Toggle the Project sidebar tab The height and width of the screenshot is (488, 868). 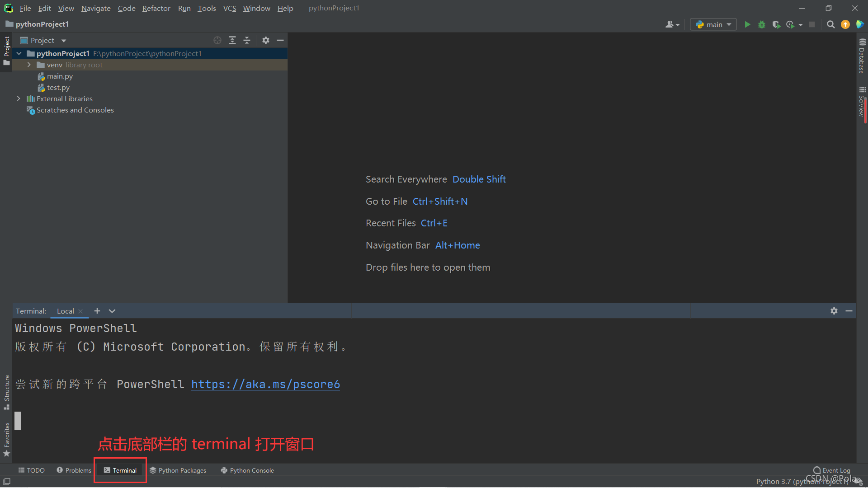pos(6,51)
